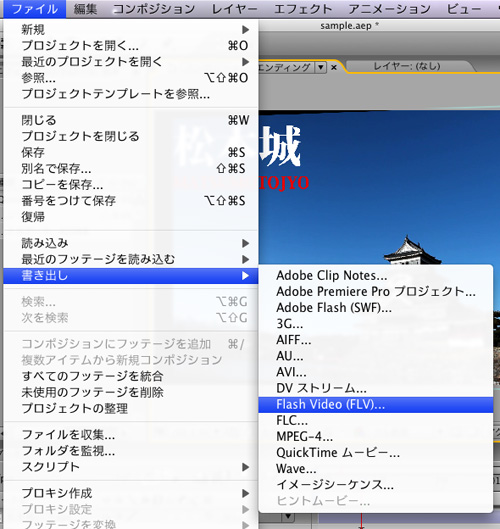Open the レイヤー menu
The height and width of the screenshot is (529, 500).
pos(234,9)
